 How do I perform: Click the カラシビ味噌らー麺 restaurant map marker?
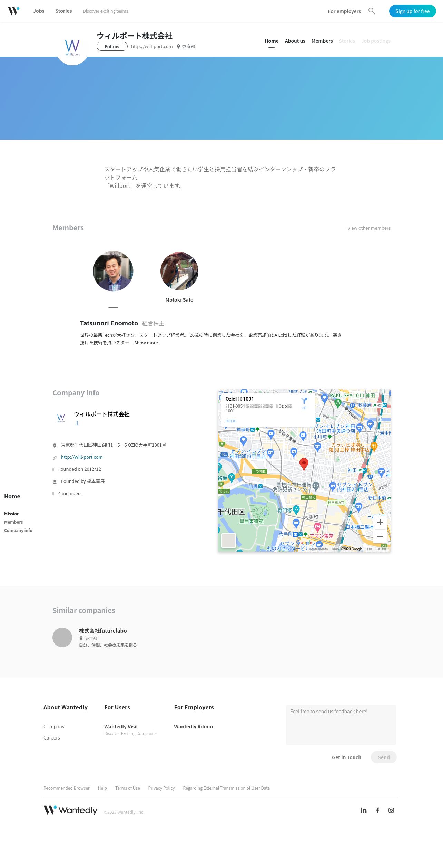click(374, 447)
